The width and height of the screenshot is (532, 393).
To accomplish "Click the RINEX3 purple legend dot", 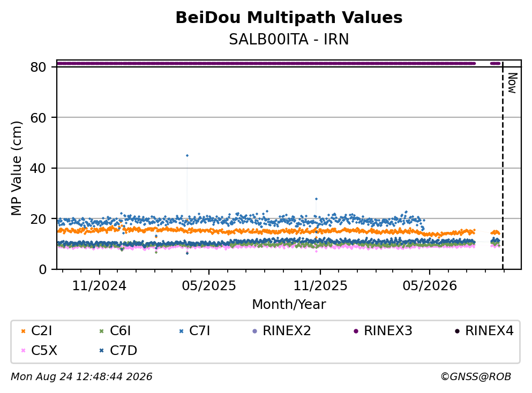I will [356, 331].
